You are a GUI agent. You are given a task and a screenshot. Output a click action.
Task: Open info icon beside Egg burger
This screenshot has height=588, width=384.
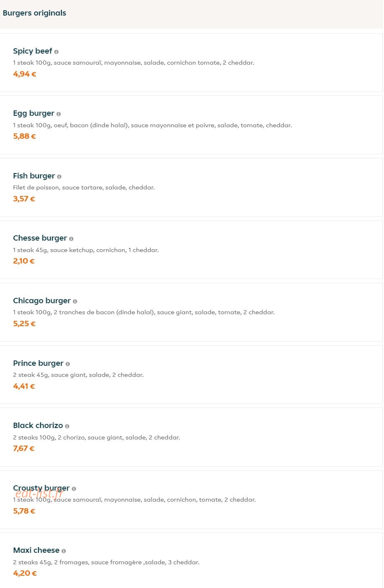pos(59,114)
